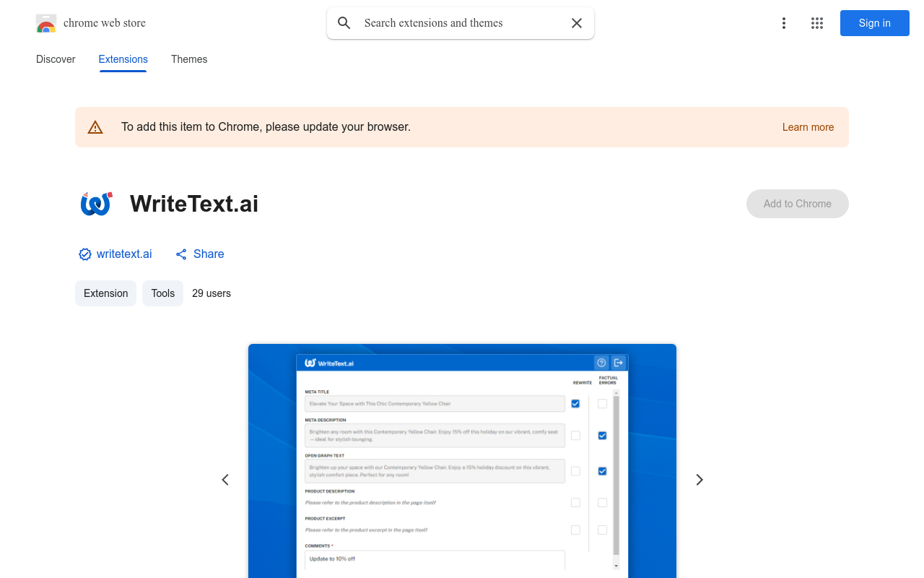Open the WriteText.ai screenshot preview

(462, 461)
